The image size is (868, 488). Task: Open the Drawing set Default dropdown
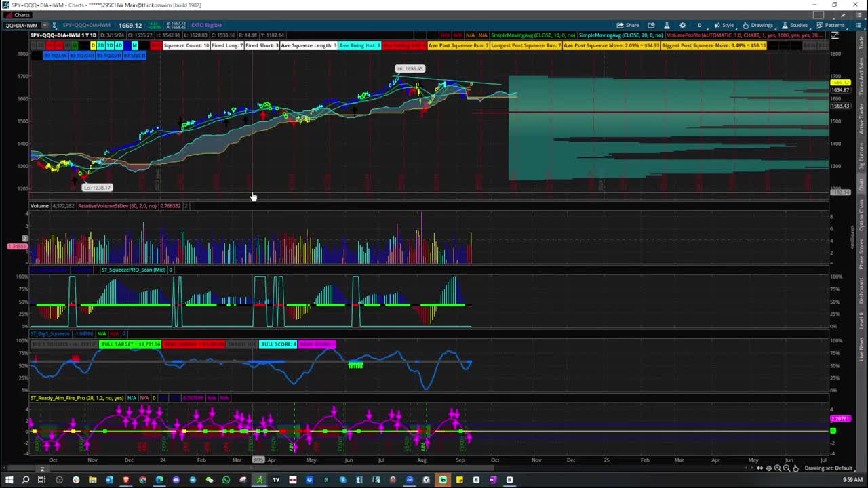click(x=828, y=468)
